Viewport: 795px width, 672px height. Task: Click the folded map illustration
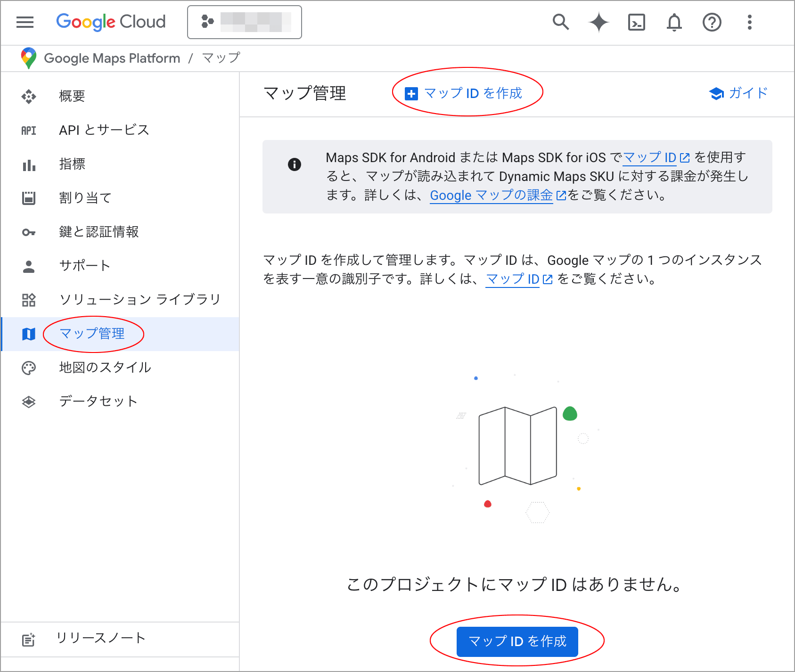[x=518, y=446]
